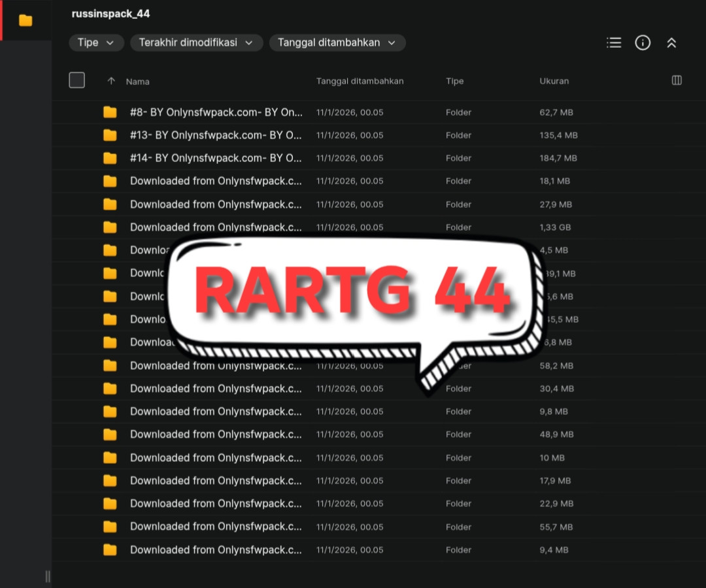Click the list view icon
The image size is (706, 588).
pos(614,42)
